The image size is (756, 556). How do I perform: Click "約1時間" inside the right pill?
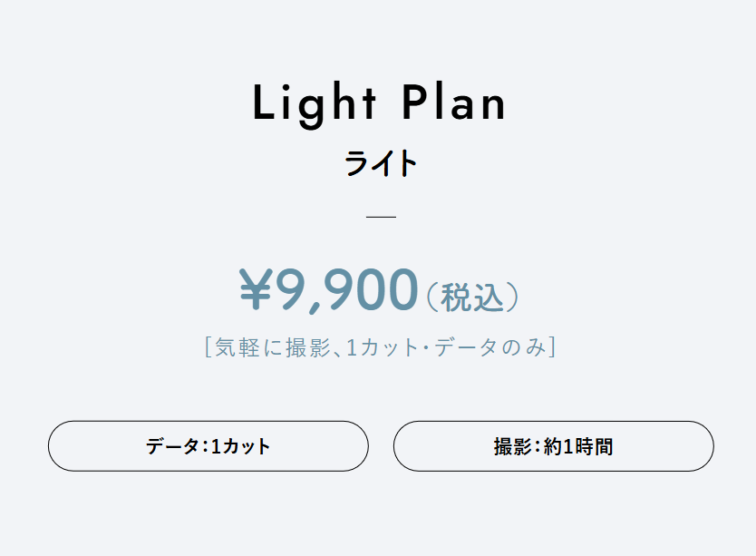tap(578, 446)
